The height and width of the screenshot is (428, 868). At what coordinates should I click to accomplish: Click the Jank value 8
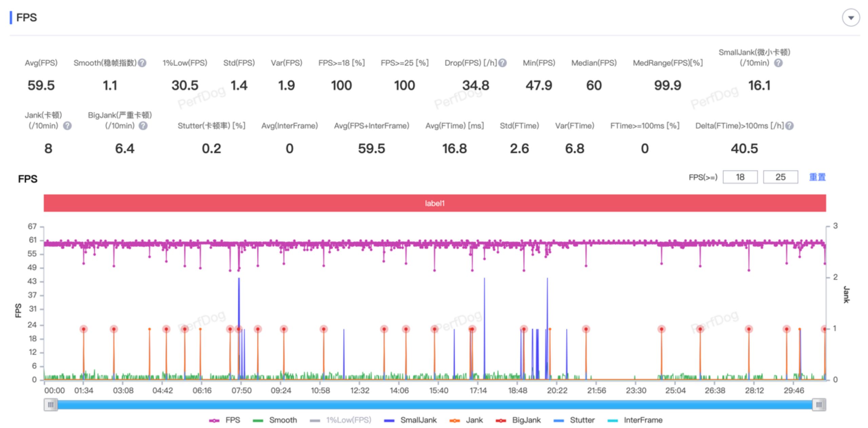pyautogui.click(x=48, y=149)
